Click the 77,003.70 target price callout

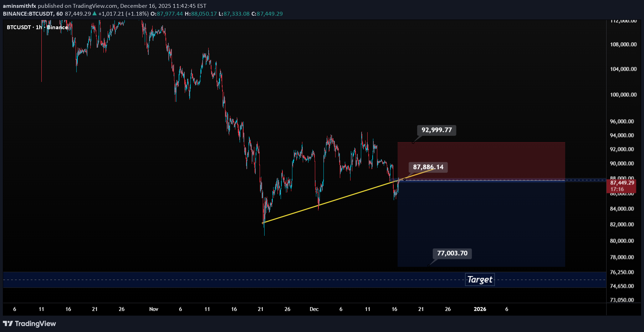(x=451, y=254)
